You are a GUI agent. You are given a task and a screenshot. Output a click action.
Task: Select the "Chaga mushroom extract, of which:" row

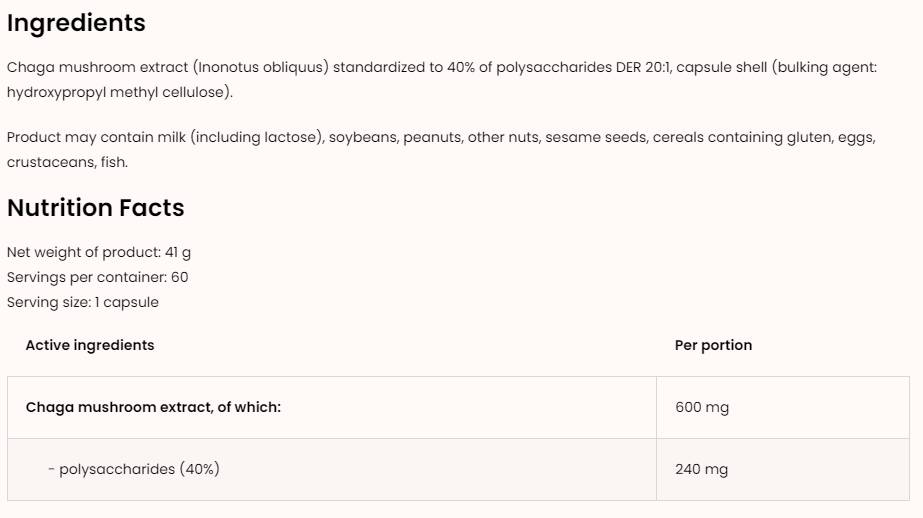click(x=153, y=407)
